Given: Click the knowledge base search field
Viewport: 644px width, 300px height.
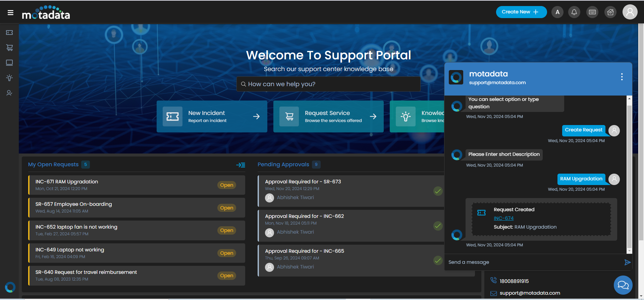Looking at the screenshot, I should (x=328, y=84).
